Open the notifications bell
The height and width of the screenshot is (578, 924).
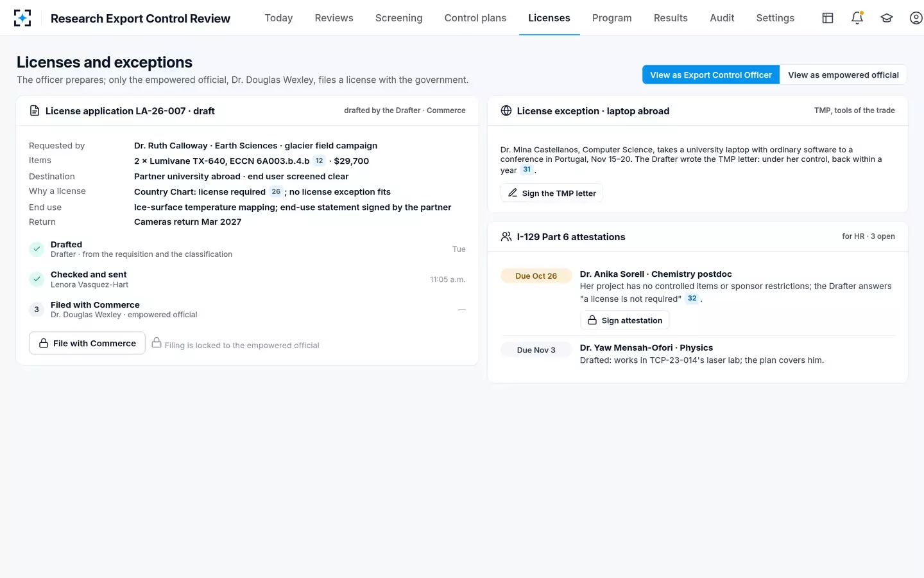857,18
